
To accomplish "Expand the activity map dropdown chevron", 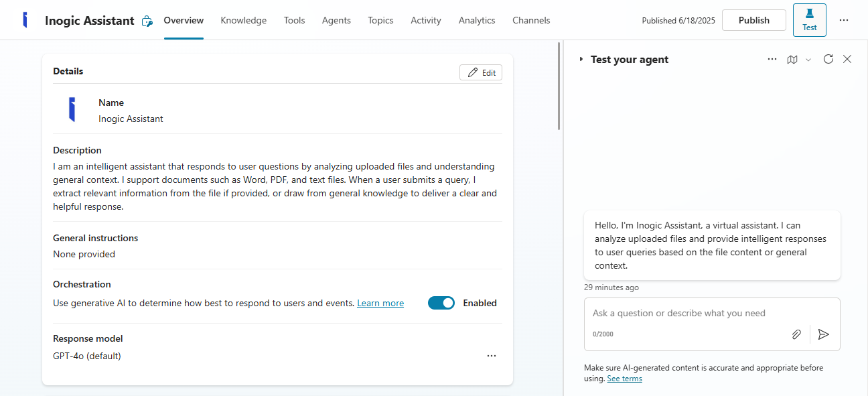I will click(808, 60).
